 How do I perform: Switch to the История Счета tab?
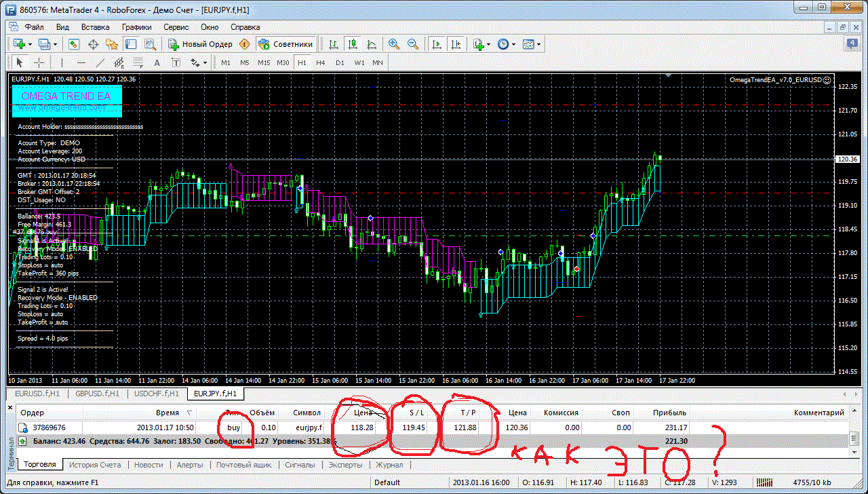tap(94, 465)
